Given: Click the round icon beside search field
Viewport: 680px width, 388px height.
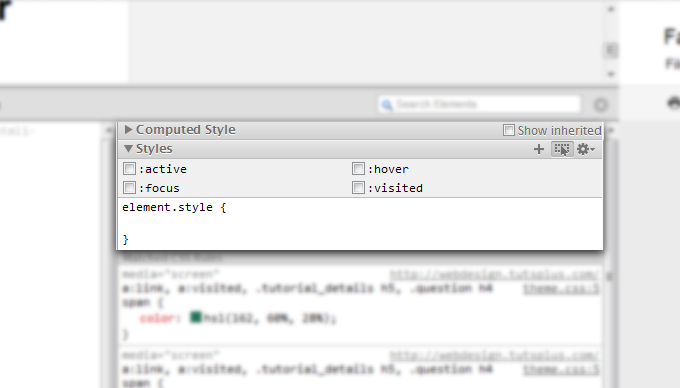Looking at the screenshot, I should point(601,104).
